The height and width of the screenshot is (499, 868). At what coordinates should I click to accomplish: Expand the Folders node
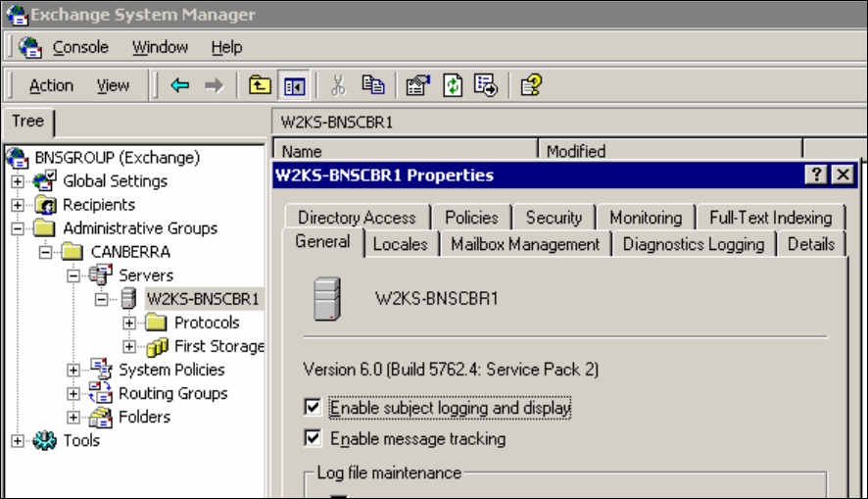[x=73, y=417]
